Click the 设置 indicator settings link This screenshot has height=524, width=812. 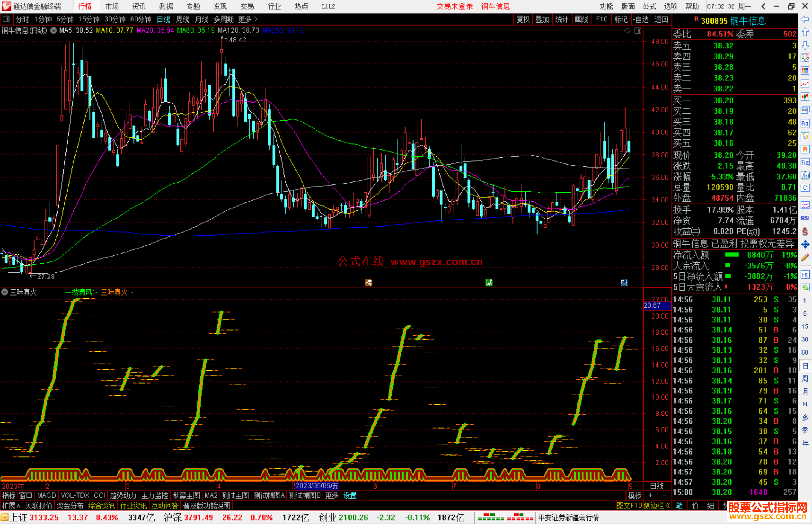pos(350,495)
